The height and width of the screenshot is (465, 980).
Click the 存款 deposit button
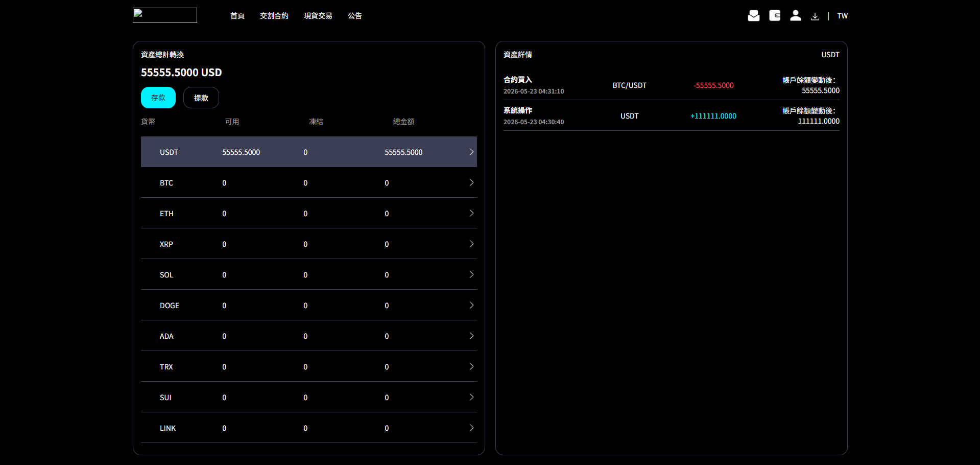click(x=158, y=98)
